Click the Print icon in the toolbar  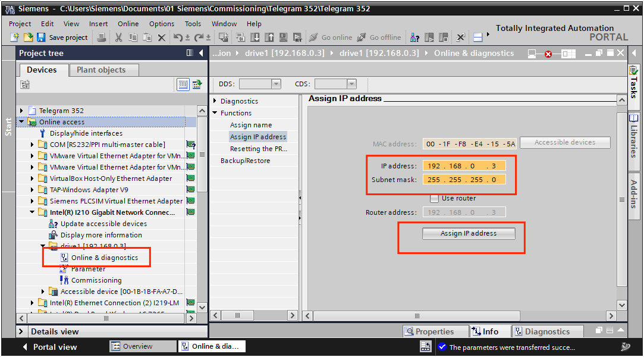[x=102, y=37]
